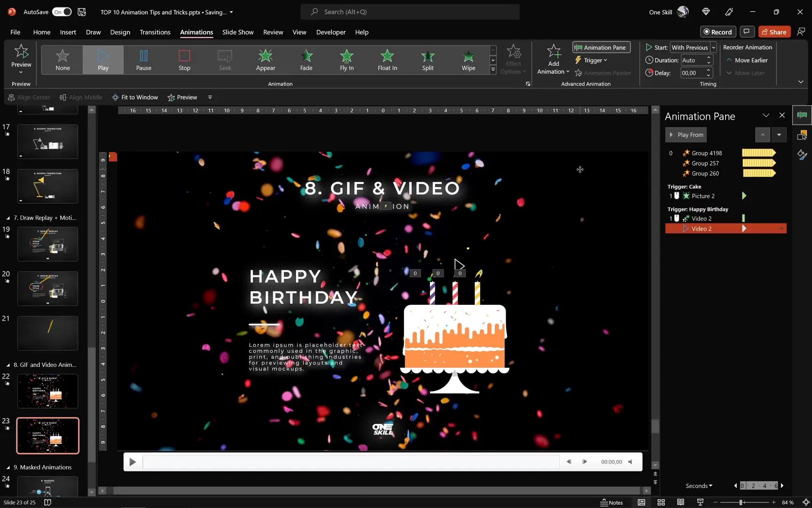Adjust the zoom slider in status bar
The image size is (812, 508).
coord(741,502)
